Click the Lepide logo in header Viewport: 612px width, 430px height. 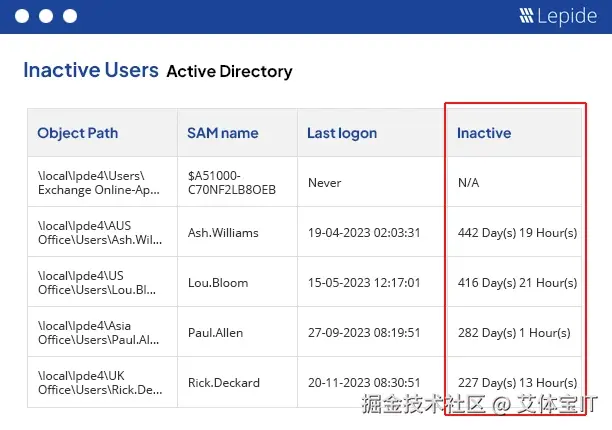558,16
